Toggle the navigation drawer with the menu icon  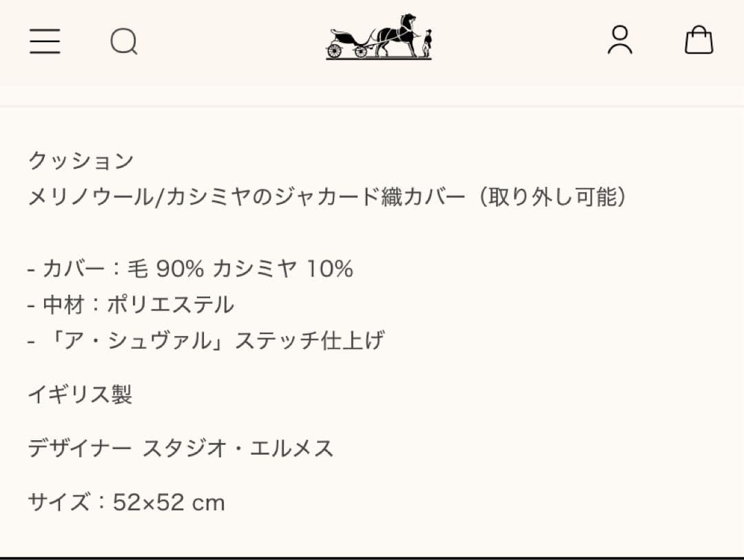click(45, 42)
